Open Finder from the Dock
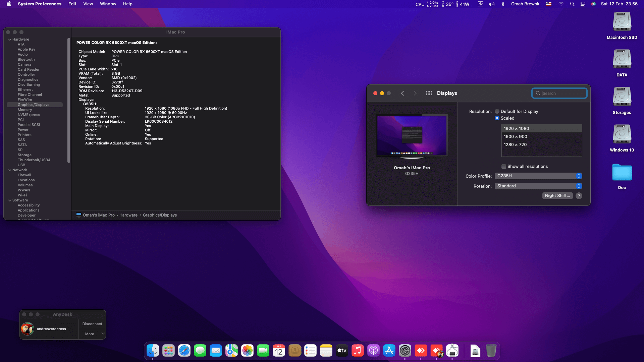The height and width of the screenshot is (362, 644). pos(153,351)
